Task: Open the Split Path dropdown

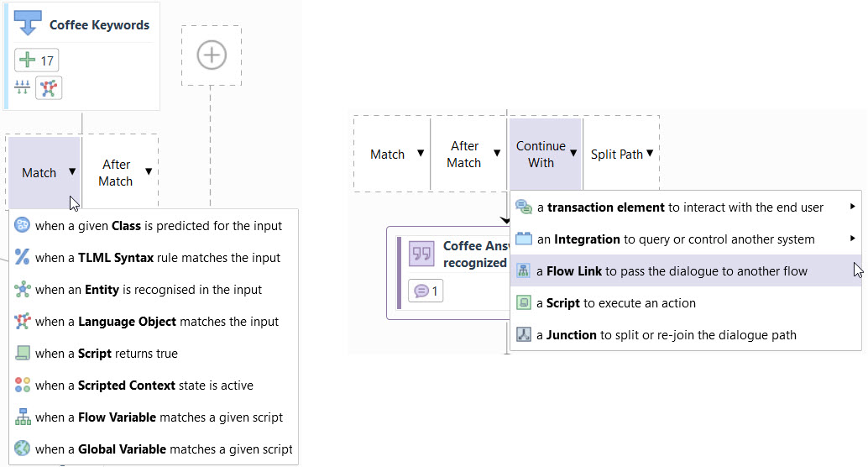Action: (x=621, y=154)
